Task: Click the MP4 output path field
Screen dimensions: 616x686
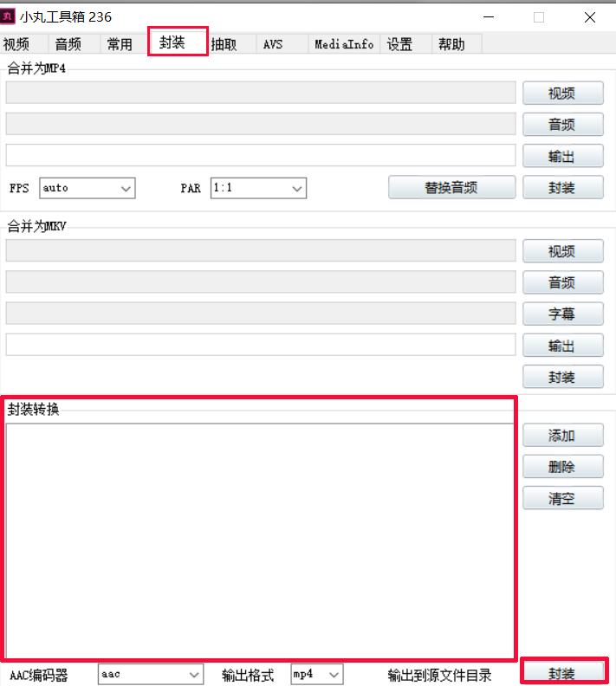Action: (261, 155)
